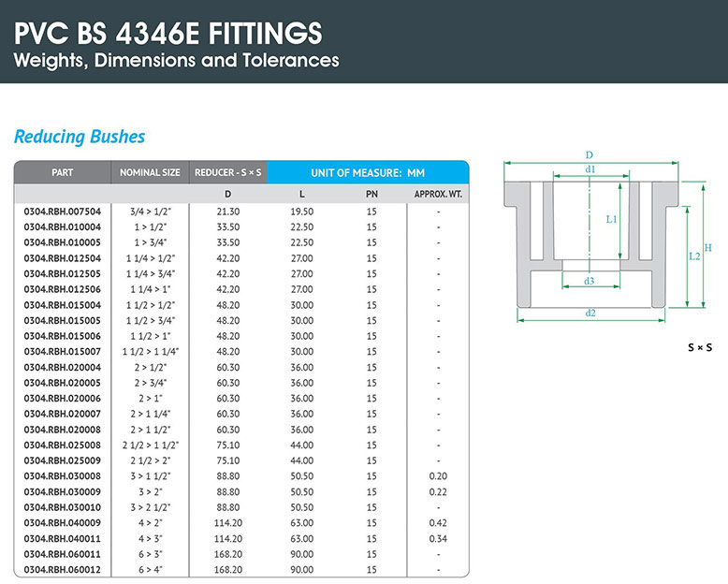The image size is (728, 584).
Task: Click the reducing bush cross-section diagram
Action: click(x=590, y=239)
